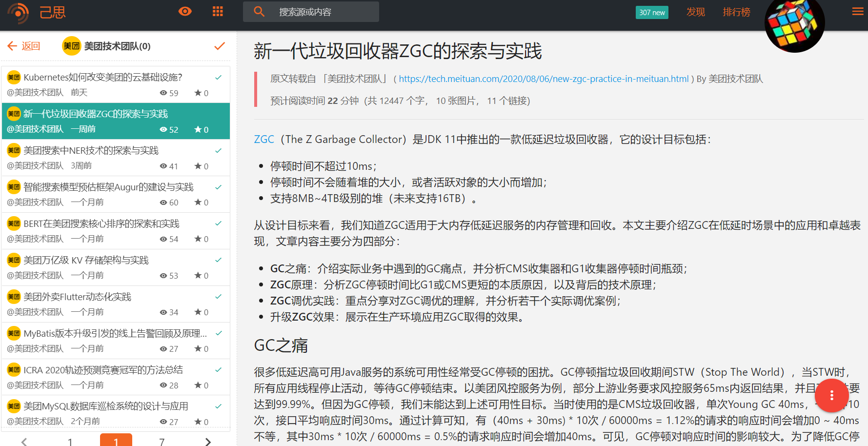Toggle read checkmark on ICRA 2020 article
The height and width of the screenshot is (446, 868).
[x=219, y=369]
